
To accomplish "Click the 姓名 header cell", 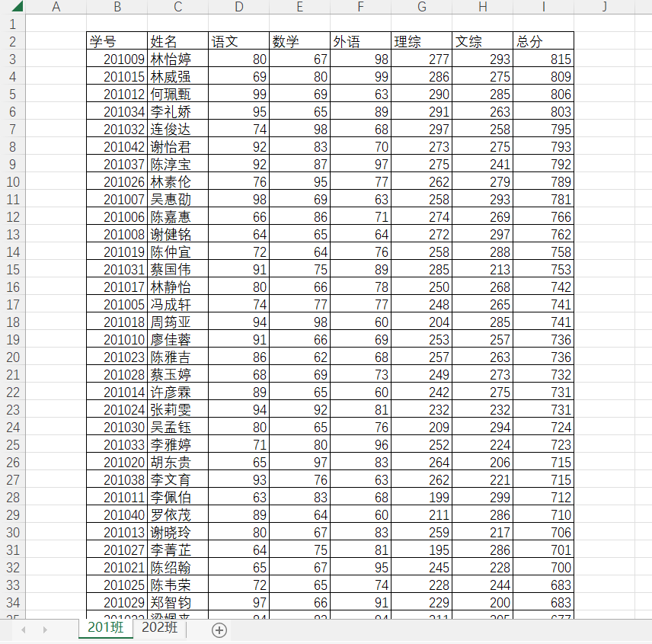I will (x=177, y=41).
